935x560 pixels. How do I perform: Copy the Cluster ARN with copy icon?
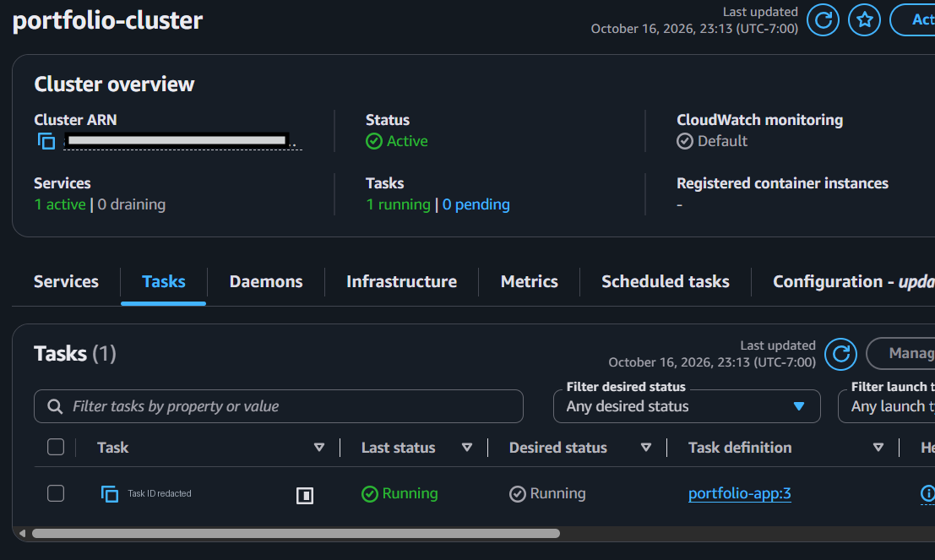pyautogui.click(x=46, y=141)
